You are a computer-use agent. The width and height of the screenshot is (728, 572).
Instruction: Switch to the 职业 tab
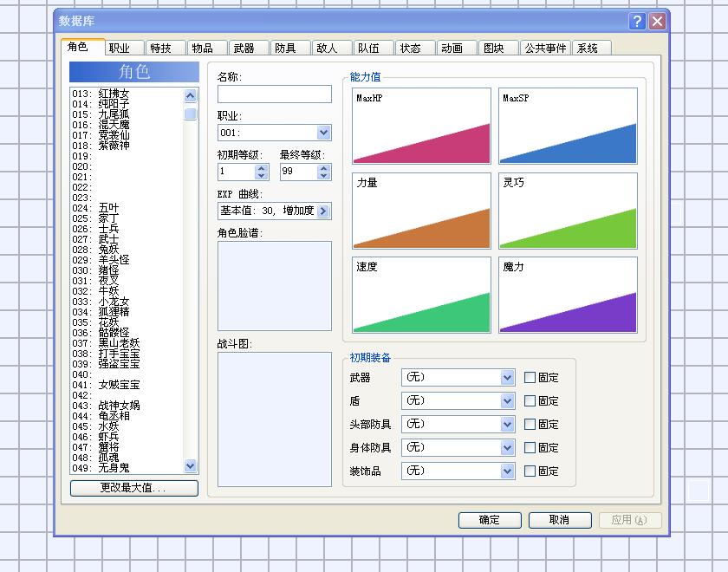(124, 48)
